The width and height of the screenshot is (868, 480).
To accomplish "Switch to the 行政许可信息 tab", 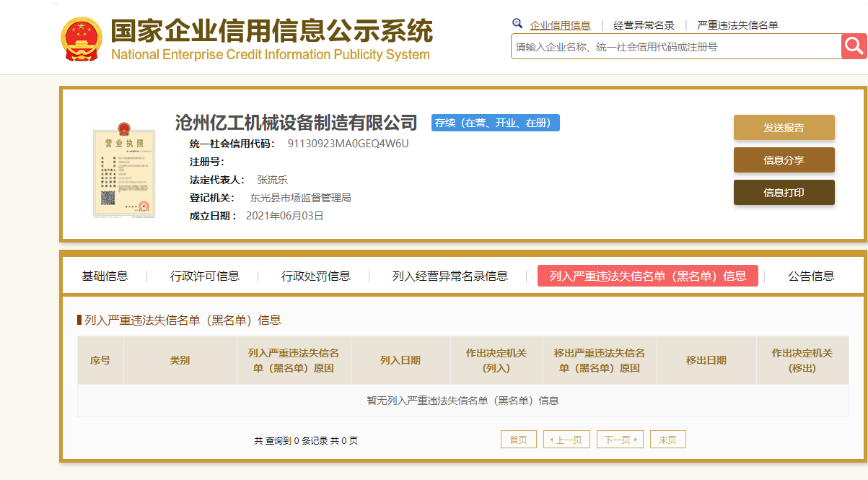I will (x=205, y=276).
